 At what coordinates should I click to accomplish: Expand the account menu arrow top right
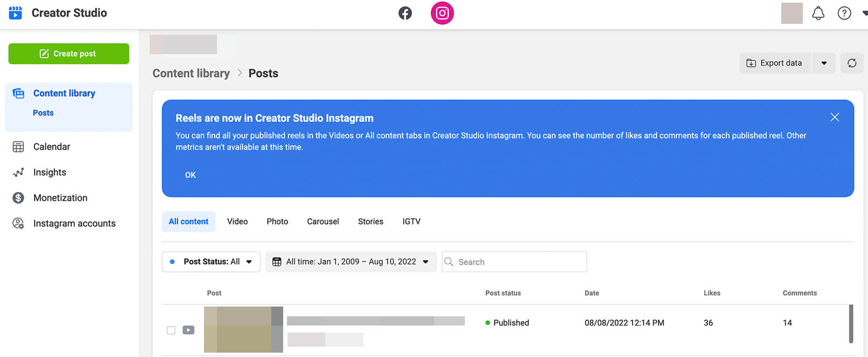865,13
